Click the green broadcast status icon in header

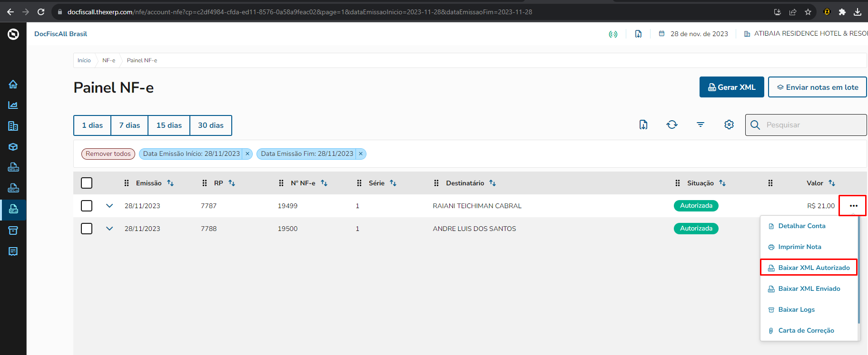613,34
